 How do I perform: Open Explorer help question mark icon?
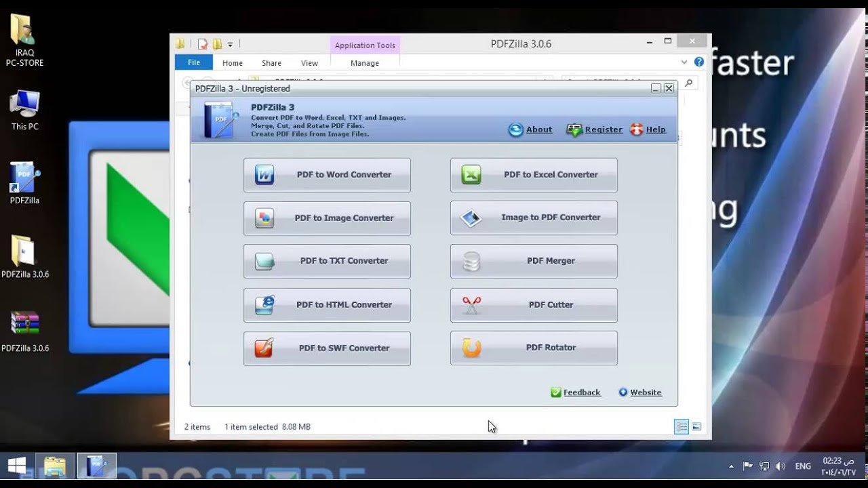pyautogui.click(x=699, y=62)
